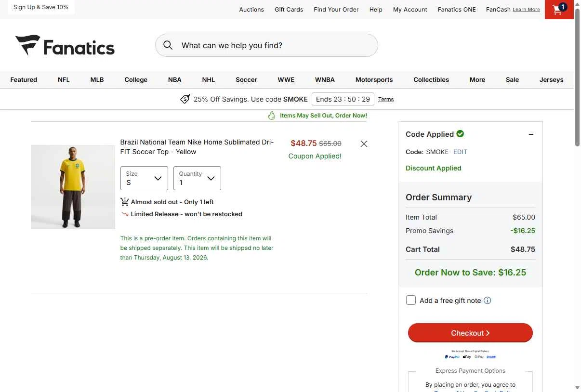Open the Soccer menu

(x=246, y=80)
